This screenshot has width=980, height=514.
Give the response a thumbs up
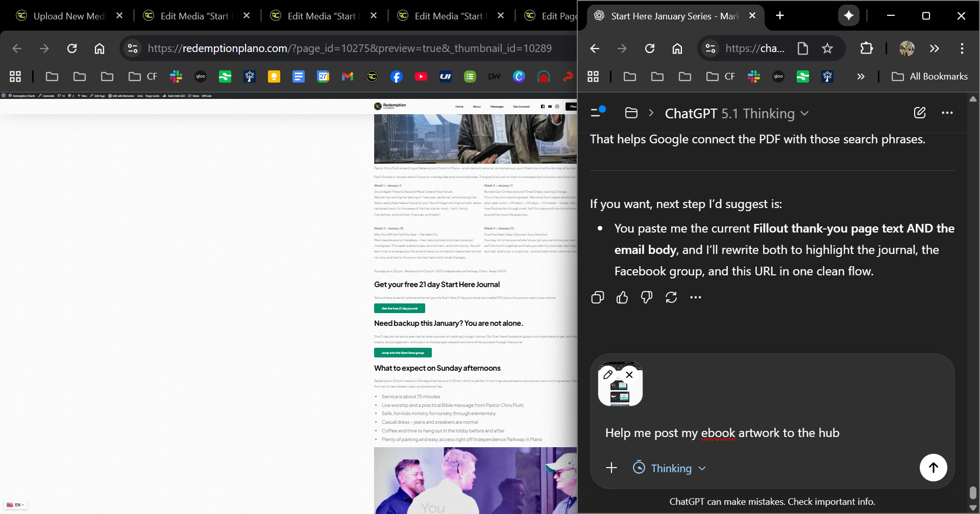[622, 297]
